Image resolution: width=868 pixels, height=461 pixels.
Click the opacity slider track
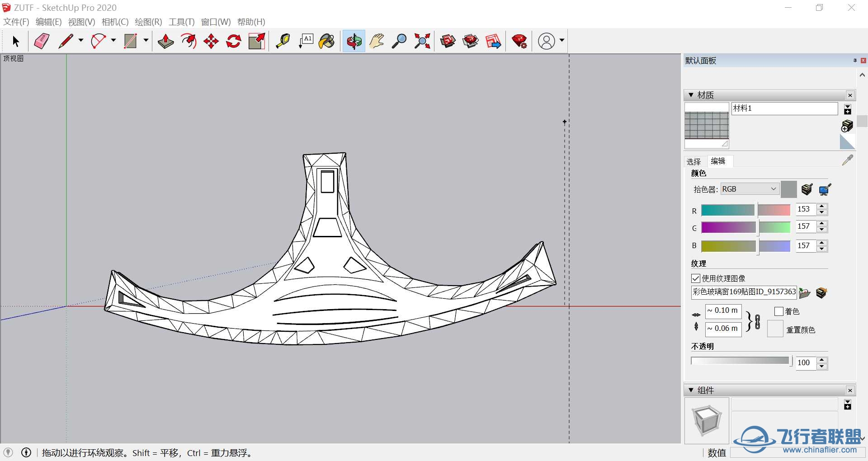[x=740, y=361]
